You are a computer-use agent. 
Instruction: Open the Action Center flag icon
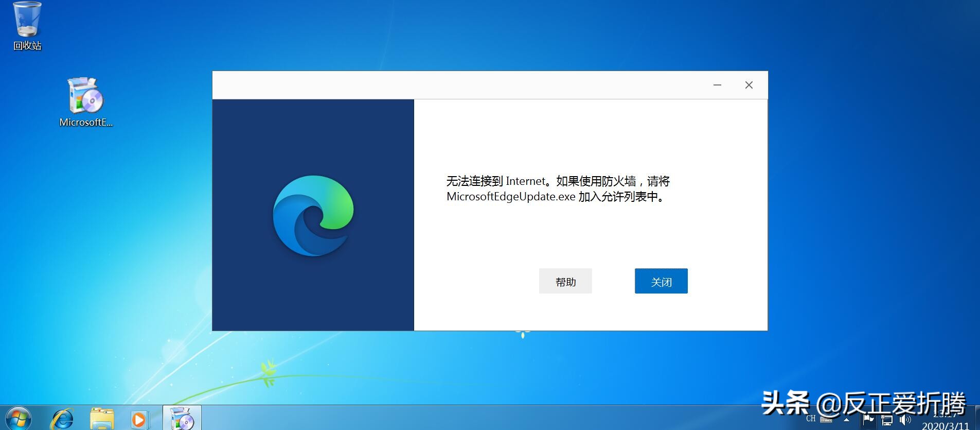pos(868,420)
